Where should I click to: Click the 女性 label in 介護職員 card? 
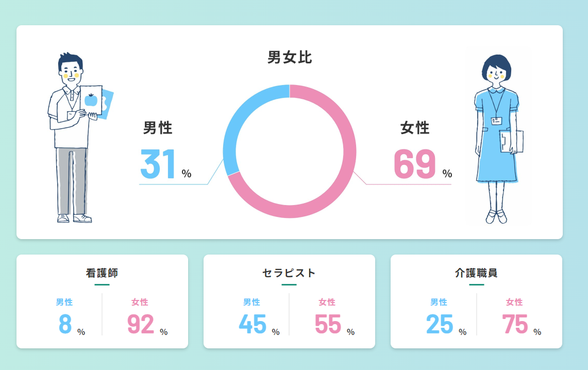pyautogui.click(x=514, y=302)
